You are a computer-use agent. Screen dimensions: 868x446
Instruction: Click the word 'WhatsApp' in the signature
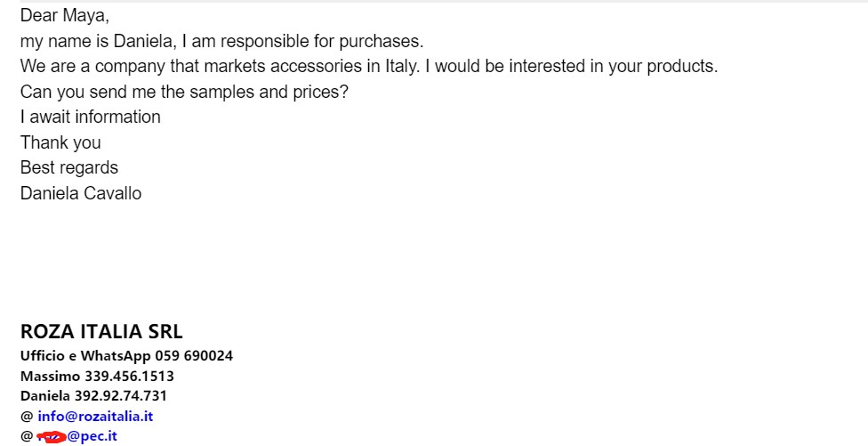coord(116,356)
